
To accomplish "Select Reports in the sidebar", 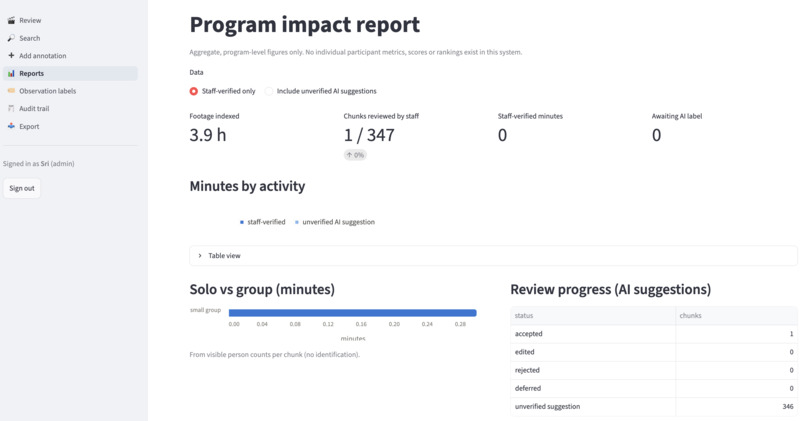I will 70,74.
